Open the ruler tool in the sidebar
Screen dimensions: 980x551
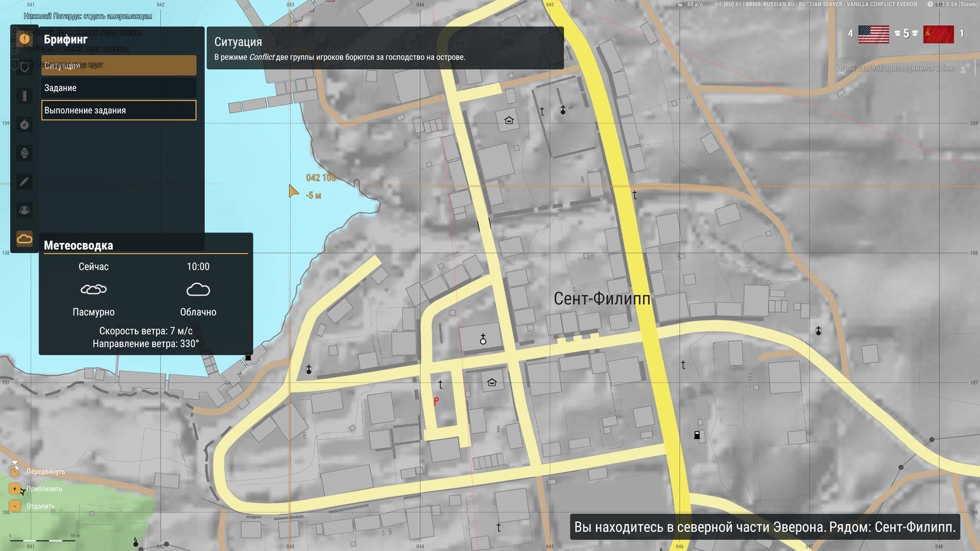point(24,96)
